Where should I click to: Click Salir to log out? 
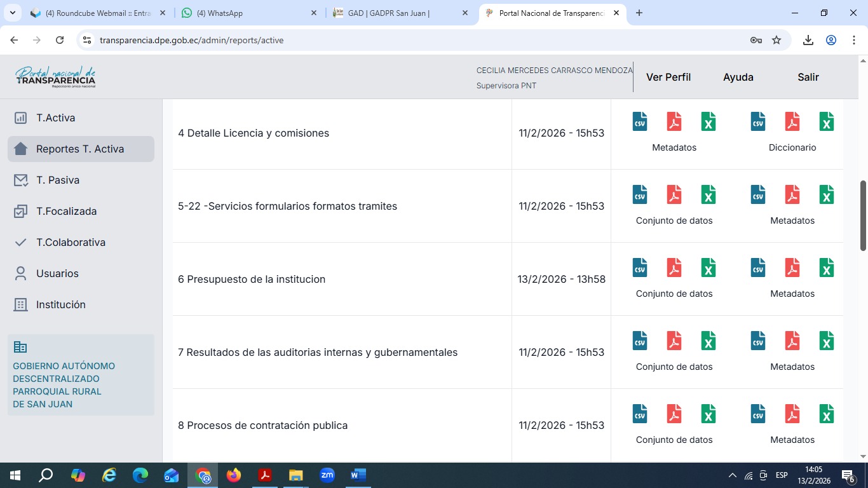[808, 77]
